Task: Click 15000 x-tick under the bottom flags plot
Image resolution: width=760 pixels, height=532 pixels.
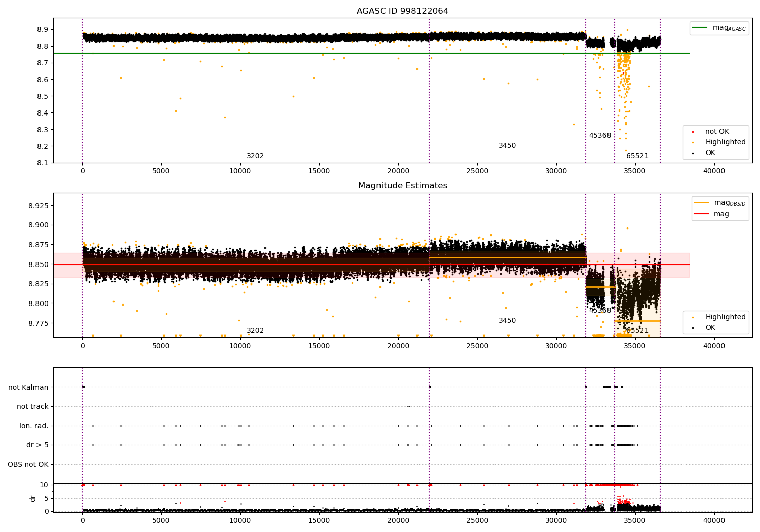Action: tap(319, 520)
